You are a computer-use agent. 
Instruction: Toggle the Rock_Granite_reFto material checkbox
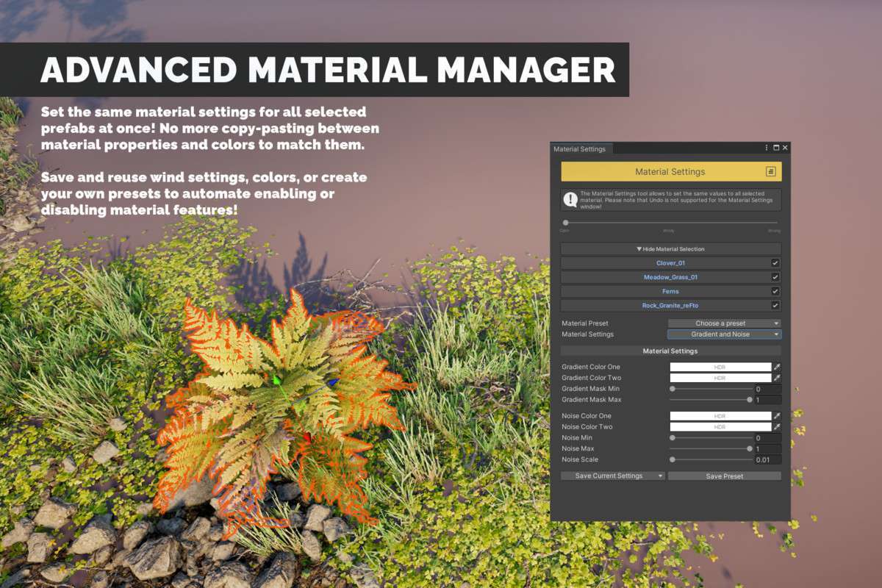tap(775, 305)
